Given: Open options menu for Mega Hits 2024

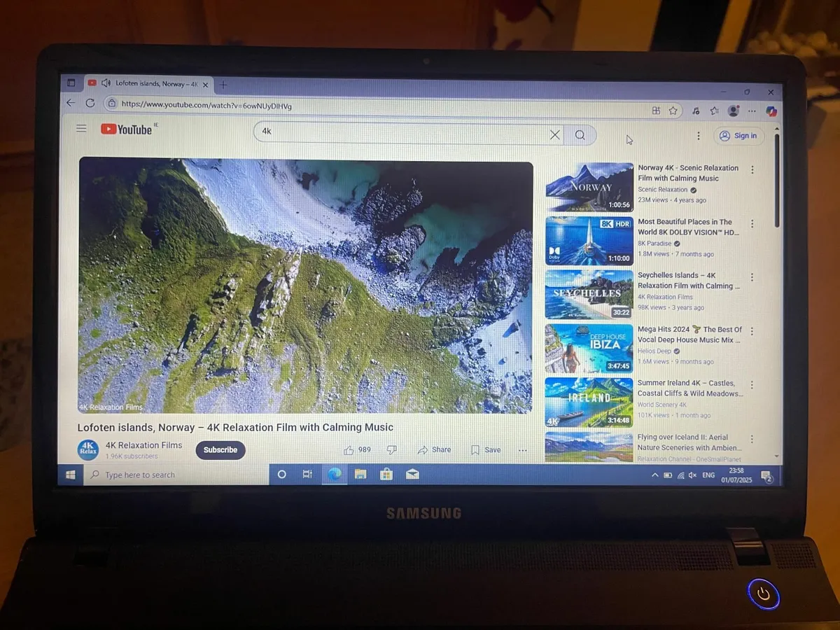Looking at the screenshot, I should click(752, 331).
